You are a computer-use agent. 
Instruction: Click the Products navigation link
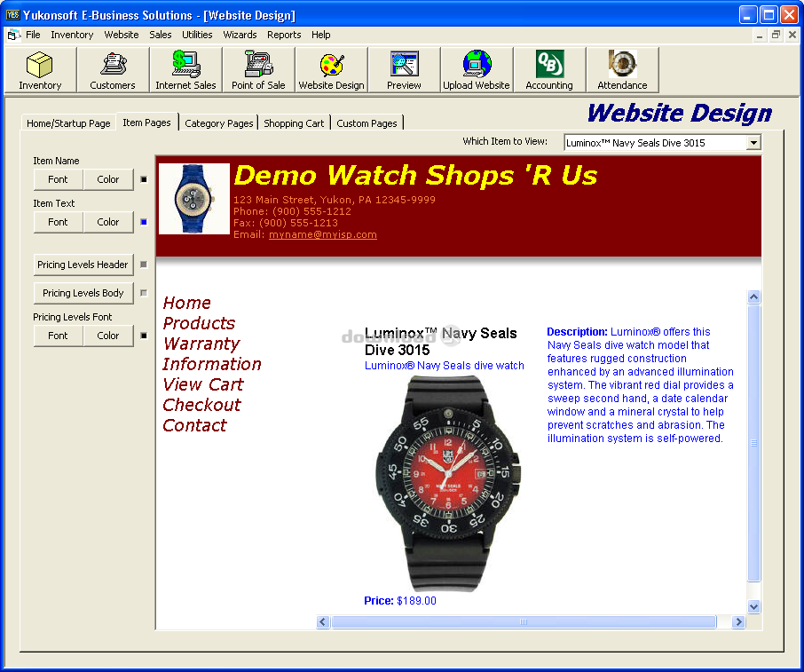tap(199, 323)
